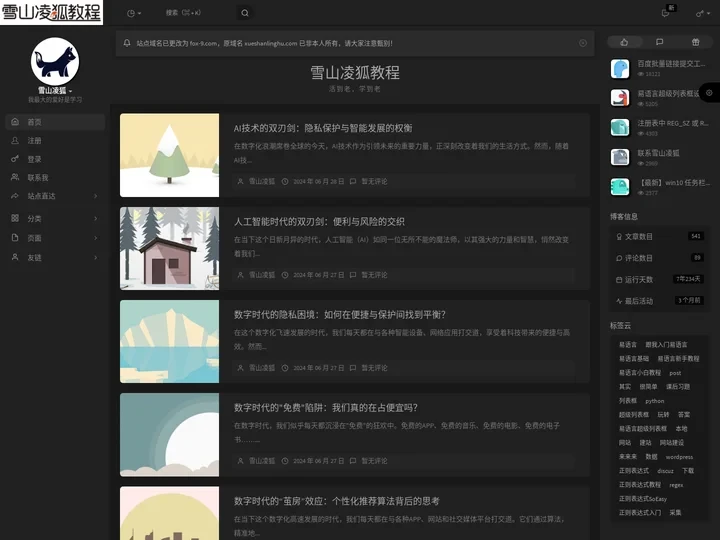
Task: Click author 雪山凌狐 under AI技术的双刃剑
Action: (x=262, y=181)
